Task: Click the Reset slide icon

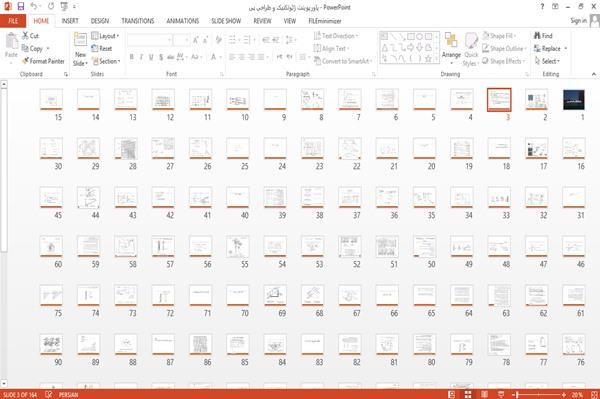Action: click(x=95, y=48)
